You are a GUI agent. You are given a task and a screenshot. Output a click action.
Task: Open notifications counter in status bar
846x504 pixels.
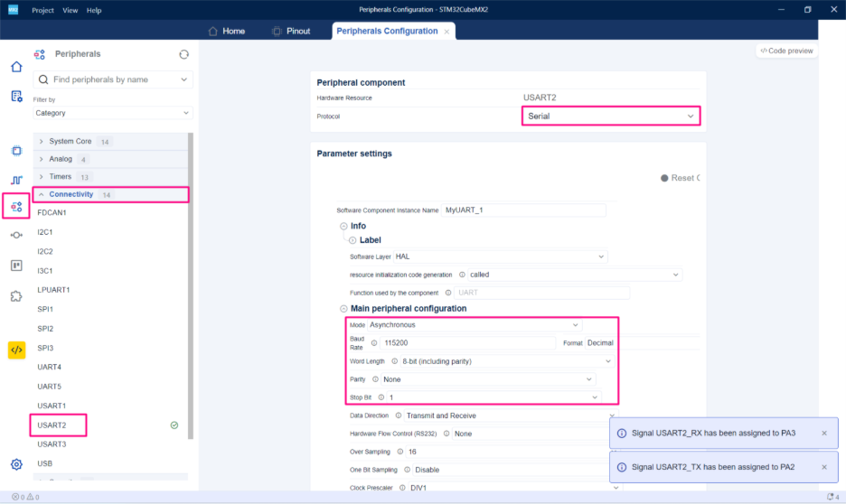coord(832,497)
